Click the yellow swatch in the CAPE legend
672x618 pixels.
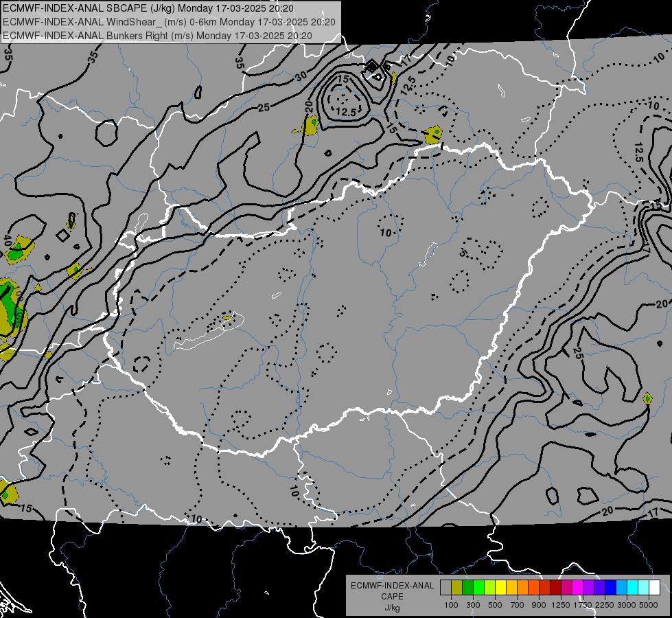(500, 588)
